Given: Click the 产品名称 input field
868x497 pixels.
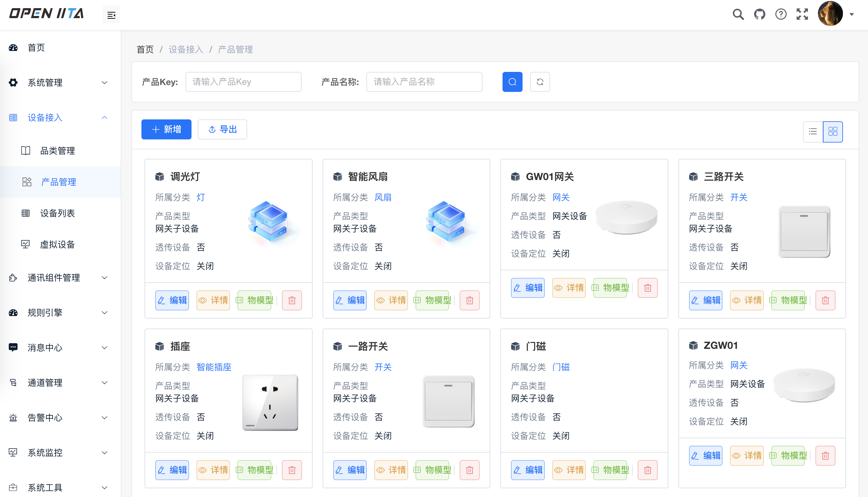Looking at the screenshot, I should click(424, 82).
